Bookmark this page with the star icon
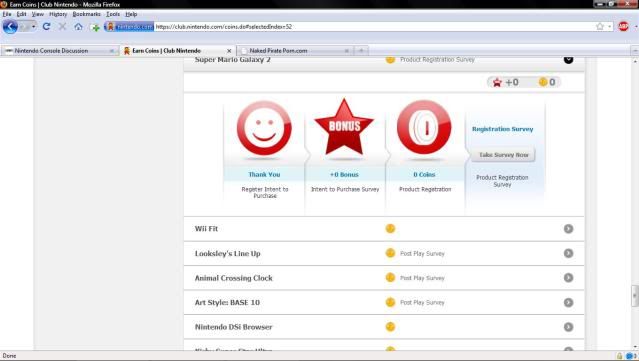 (599, 26)
